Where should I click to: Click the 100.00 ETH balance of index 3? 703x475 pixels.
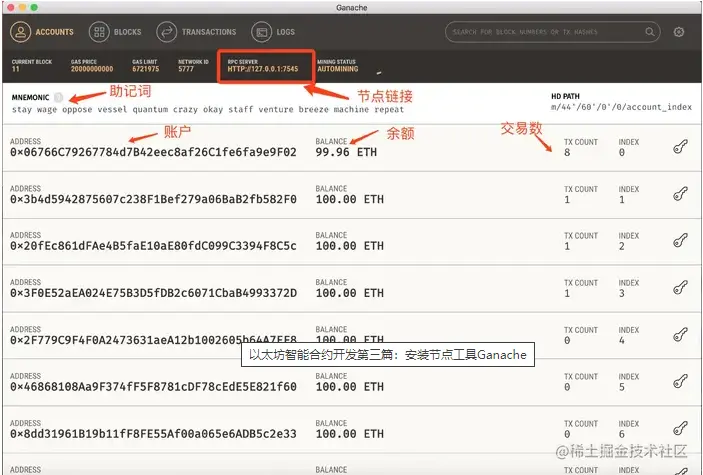click(350, 293)
